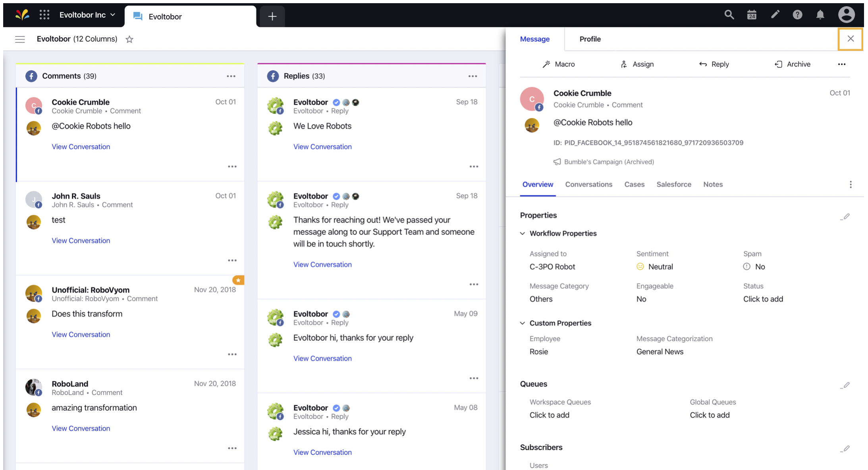This screenshot has height=470, width=868.
Task: Select the Salesforce tab
Action: (673, 184)
